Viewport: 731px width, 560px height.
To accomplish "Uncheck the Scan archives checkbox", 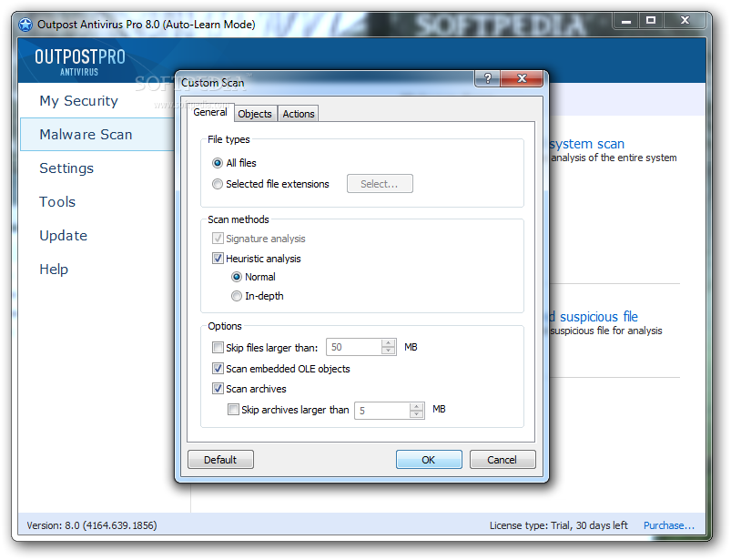I will coord(218,389).
